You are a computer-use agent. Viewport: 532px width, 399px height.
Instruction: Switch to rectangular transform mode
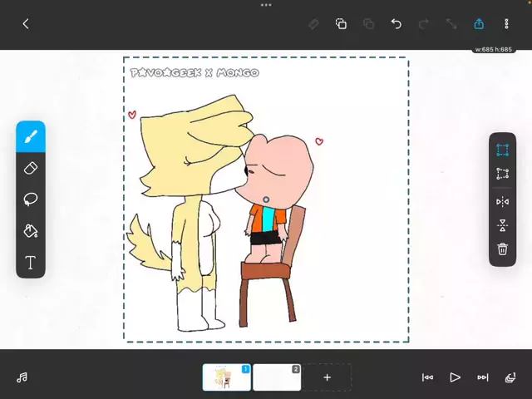[x=502, y=150]
